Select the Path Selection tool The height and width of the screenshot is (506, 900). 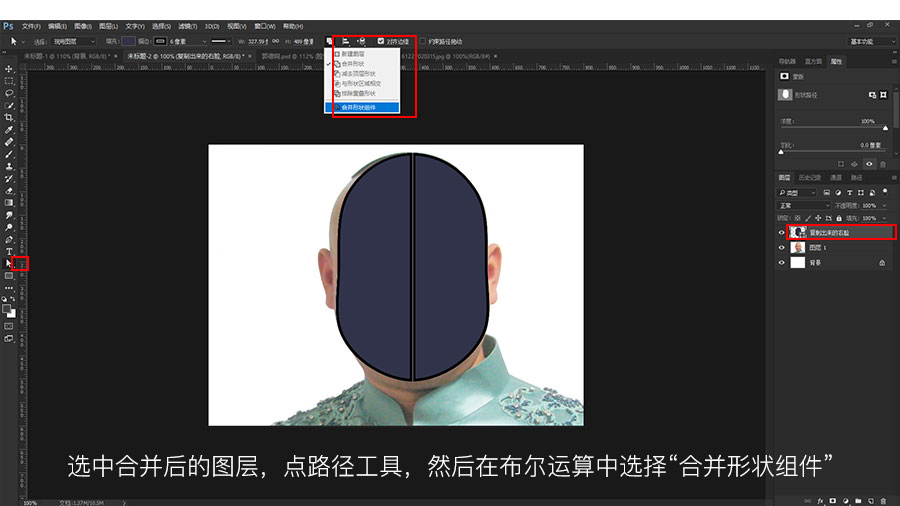point(9,263)
